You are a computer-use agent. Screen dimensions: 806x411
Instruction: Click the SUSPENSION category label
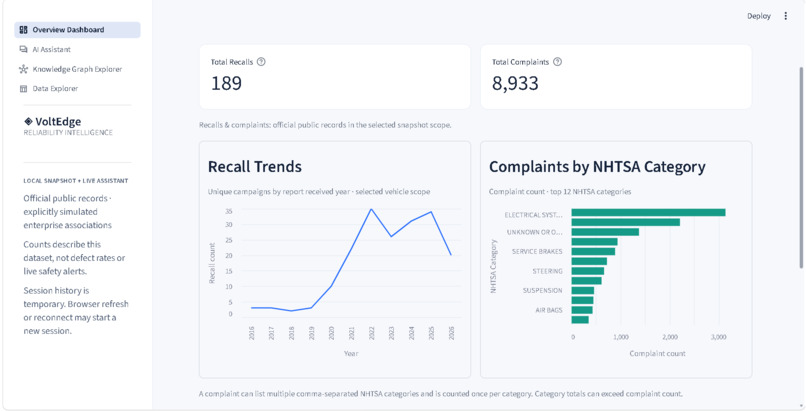543,291
